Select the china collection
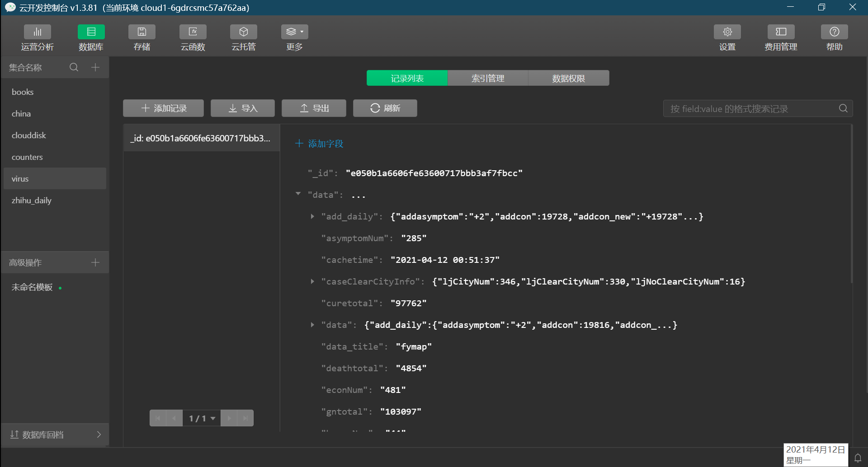This screenshot has width=868, height=467. click(55, 113)
